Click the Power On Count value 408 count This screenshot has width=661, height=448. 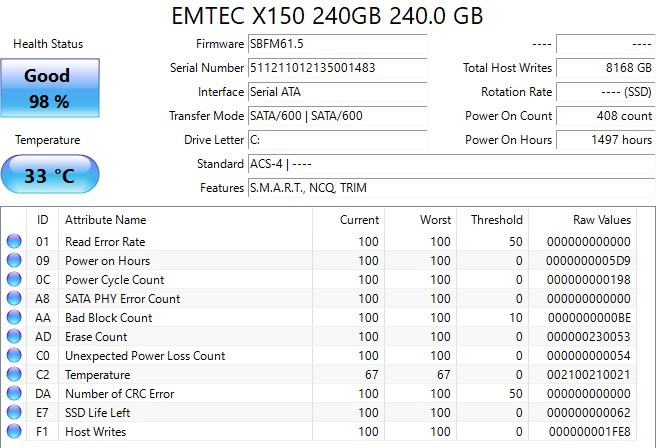tap(606, 116)
